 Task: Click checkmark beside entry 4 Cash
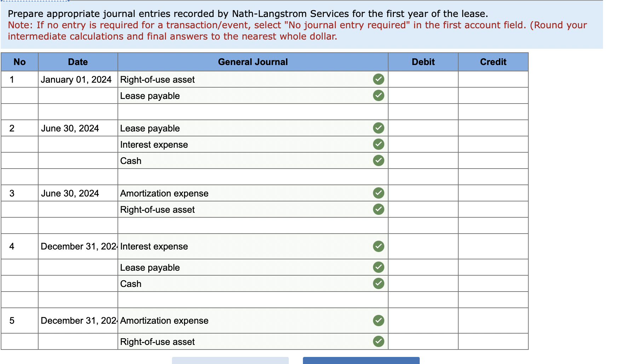pyautogui.click(x=378, y=283)
